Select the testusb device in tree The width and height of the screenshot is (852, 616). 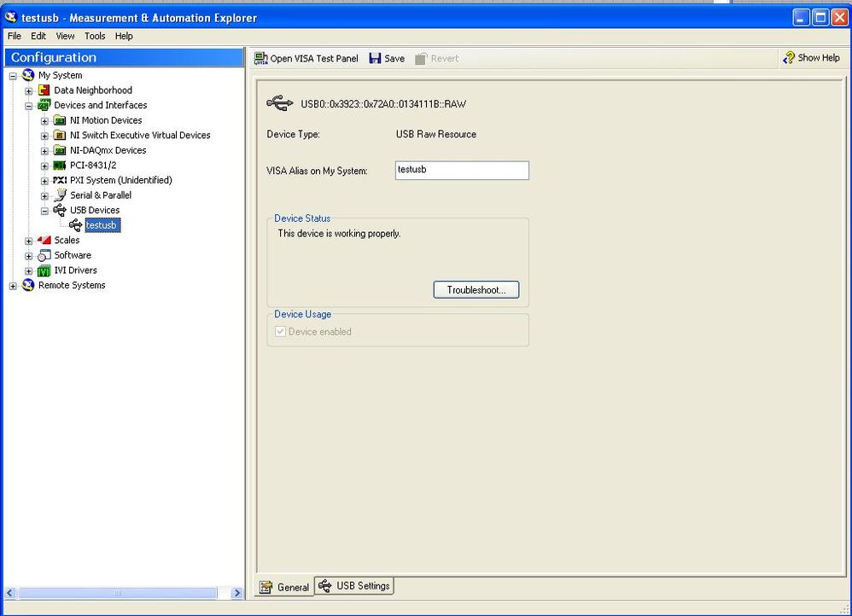coord(102,225)
